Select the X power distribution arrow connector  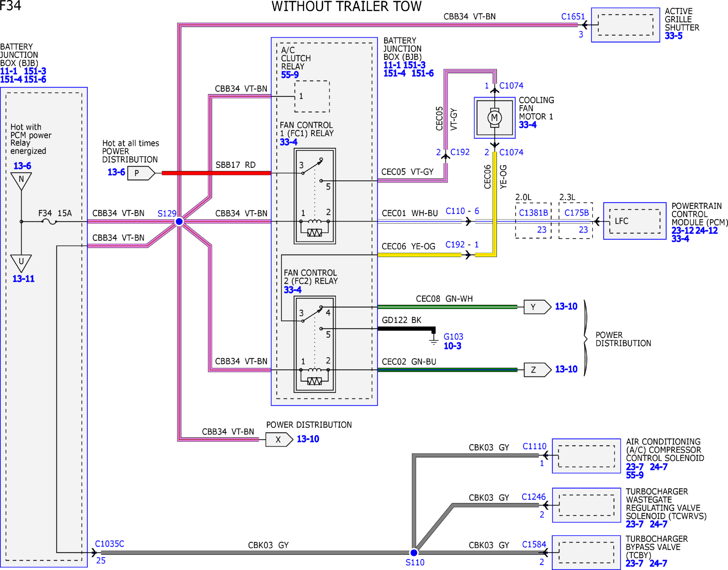(x=279, y=440)
